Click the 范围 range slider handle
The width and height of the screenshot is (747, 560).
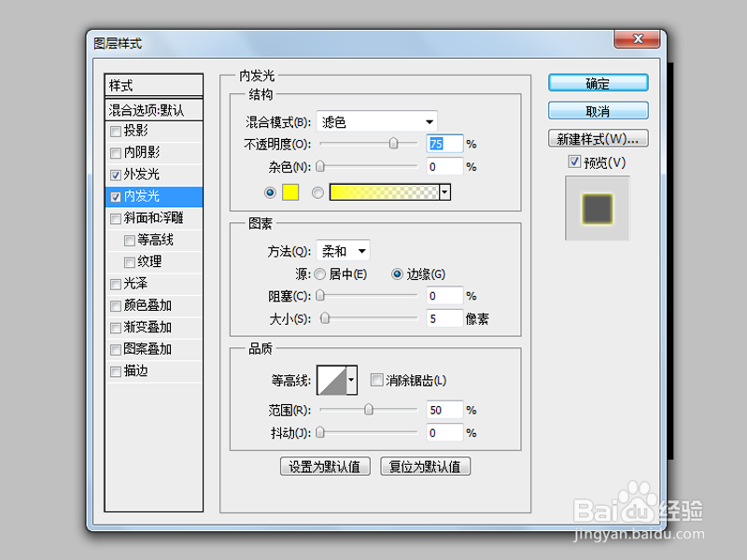coord(369,410)
